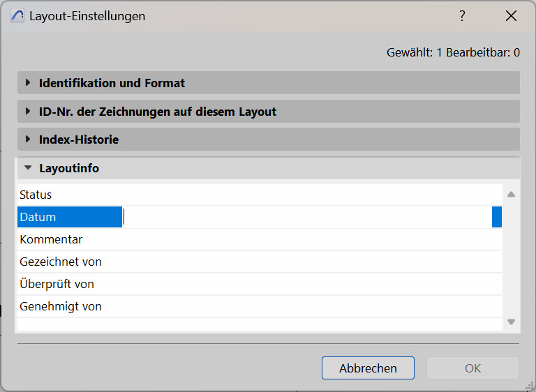
Task: Select the Status row
Action: pyautogui.click(x=260, y=195)
